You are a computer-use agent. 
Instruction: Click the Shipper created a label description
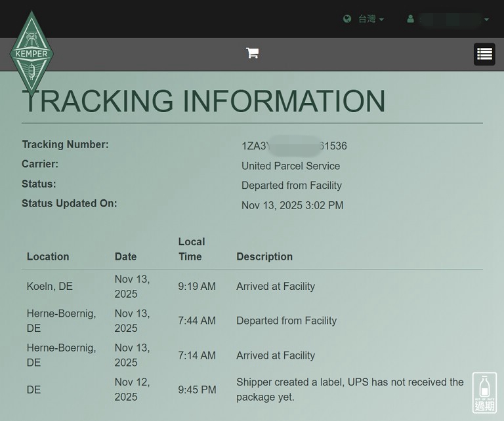[350, 390]
